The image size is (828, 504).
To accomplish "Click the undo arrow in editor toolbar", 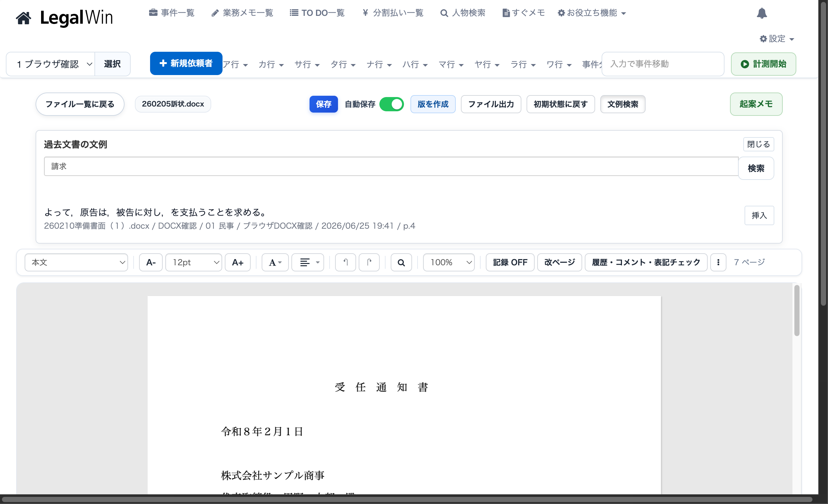I will tap(345, 262).
